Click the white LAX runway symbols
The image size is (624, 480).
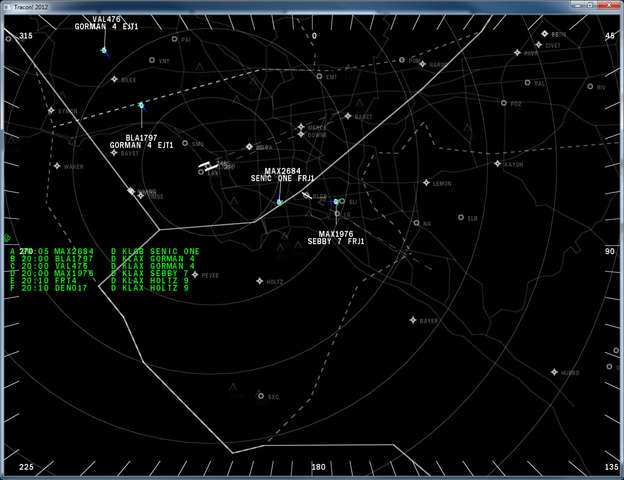(x=209, y=166)
